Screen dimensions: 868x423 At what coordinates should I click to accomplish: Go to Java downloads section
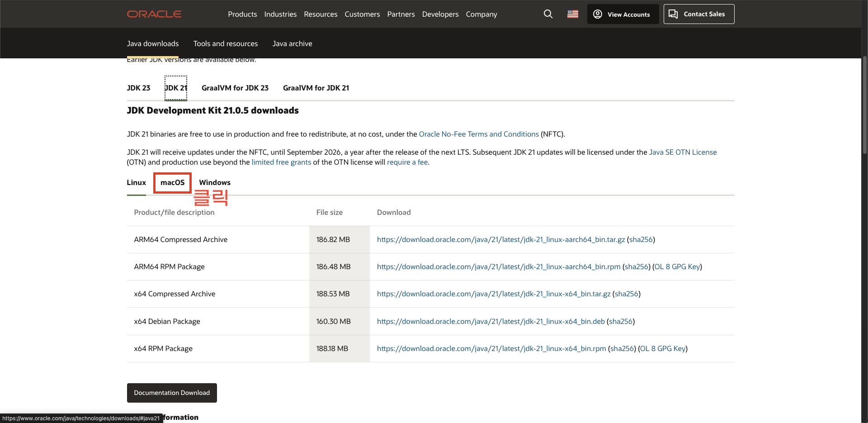point(153,43)
